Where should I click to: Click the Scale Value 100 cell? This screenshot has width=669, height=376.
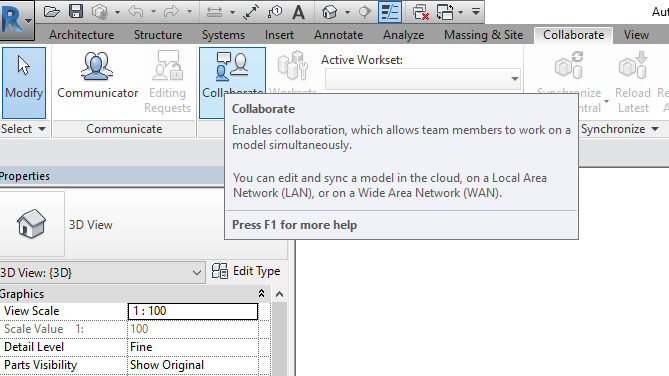pyautogui.click(x=193, y=329)
